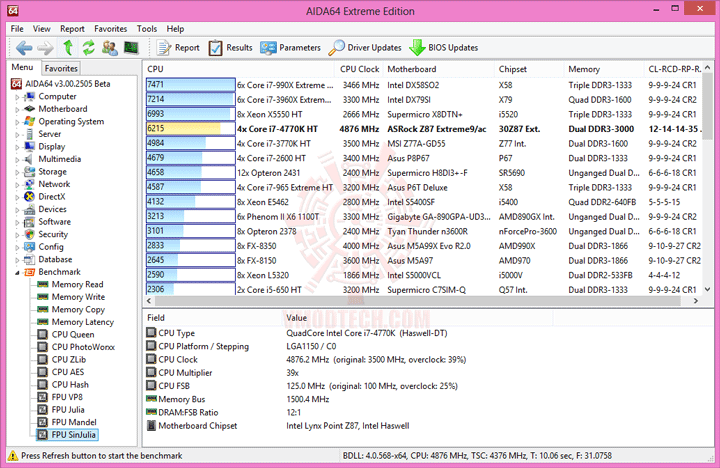The height and width of the screenshot is (468, 720).
Task: Expand the Display tree node
Action: click(x=17, y=147)
